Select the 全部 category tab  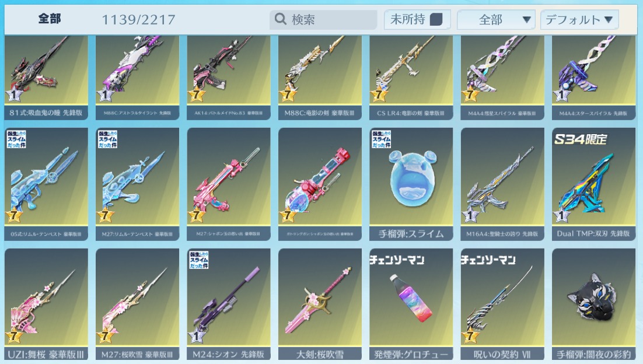(50, 19)
